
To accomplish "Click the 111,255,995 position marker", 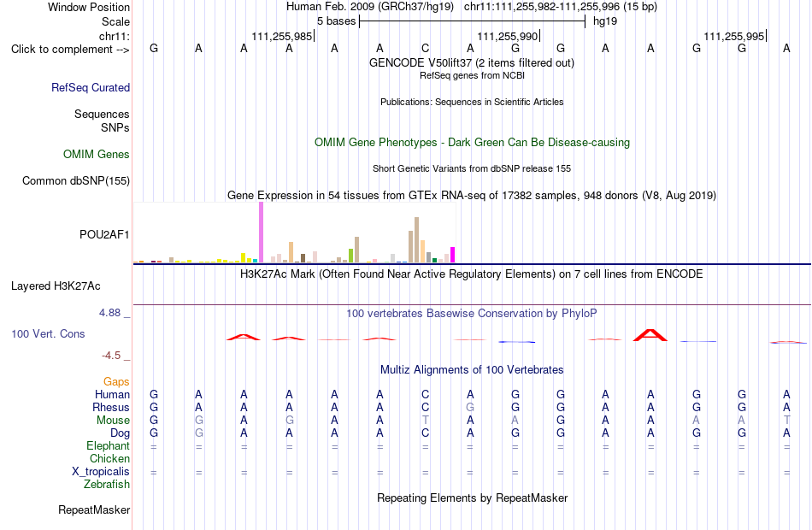I will [x=734, y=36].
